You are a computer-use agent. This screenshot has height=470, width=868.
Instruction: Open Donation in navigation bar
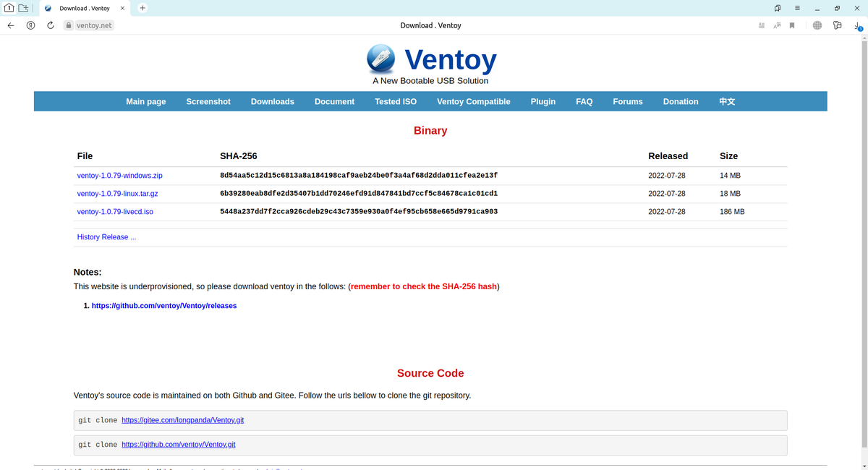(681, 102)
